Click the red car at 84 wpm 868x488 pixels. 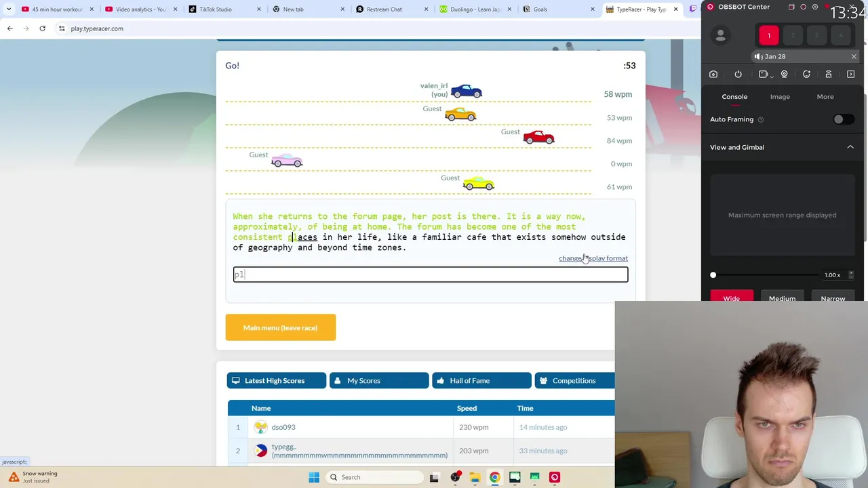[x=538, y=137]
